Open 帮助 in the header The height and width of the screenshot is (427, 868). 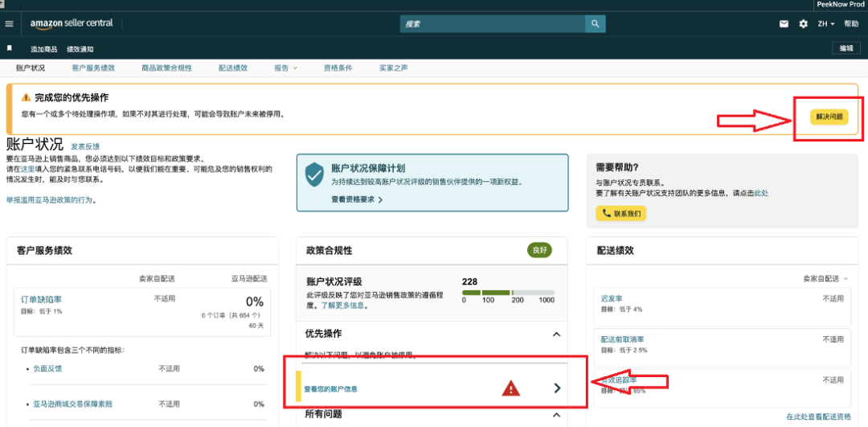pos(851,24)
